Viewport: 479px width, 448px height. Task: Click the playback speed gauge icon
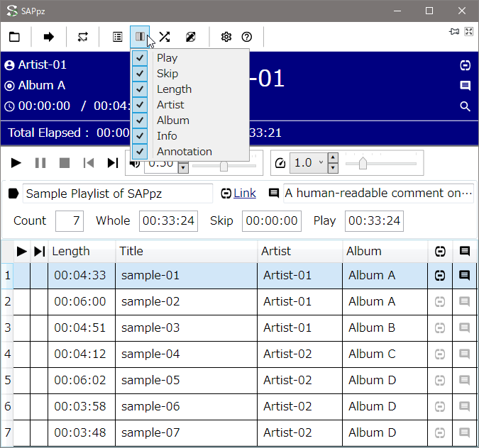coord(280,163)
